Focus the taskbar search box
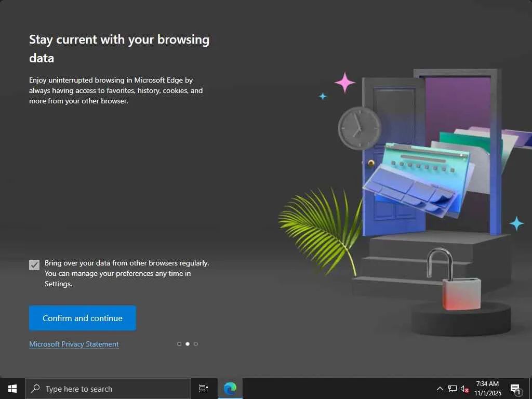Viewport: 532px width, 399px height. click(x=108, y=389)
